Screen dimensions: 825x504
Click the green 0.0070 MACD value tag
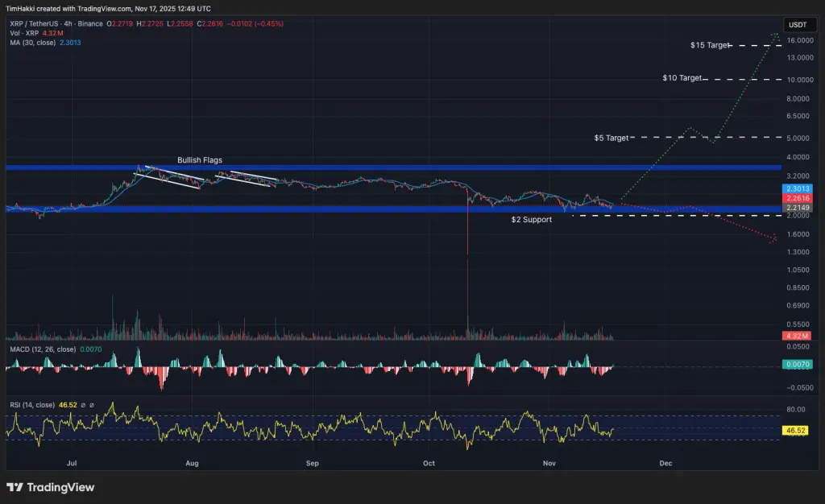pos(798,364)
